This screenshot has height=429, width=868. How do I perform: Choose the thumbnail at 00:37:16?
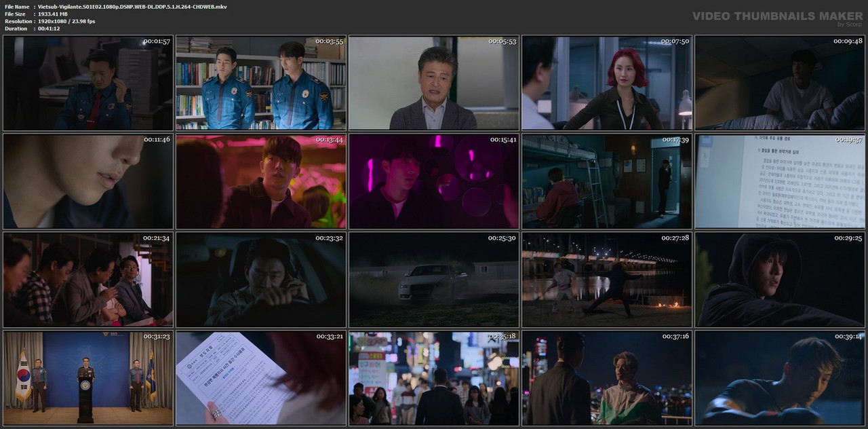tap(607, 378)
